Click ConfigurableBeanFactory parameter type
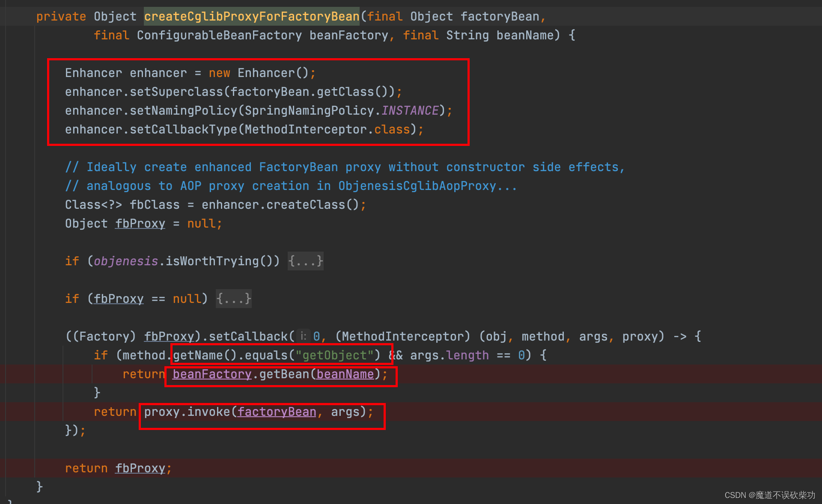Image resolution: width=822 pixels, height=504 pixels. tap(219, 36)
